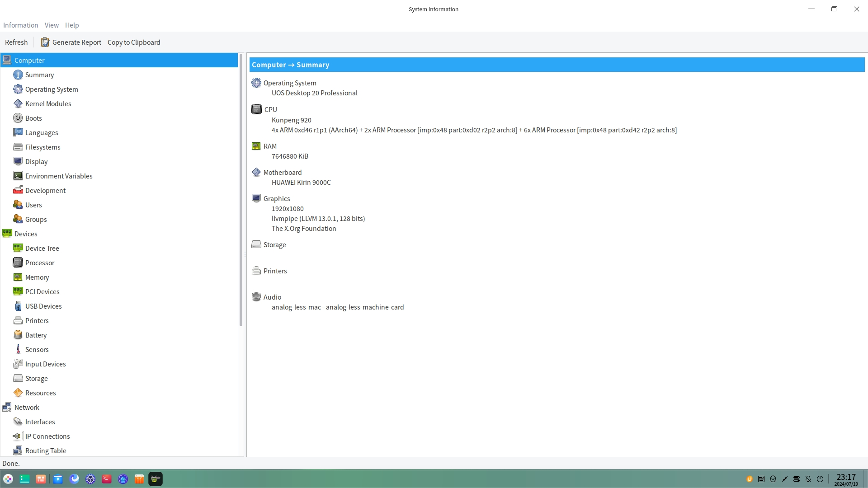868x488 pixels.
Task: Click the power icon in system tray
Action: 820,479
